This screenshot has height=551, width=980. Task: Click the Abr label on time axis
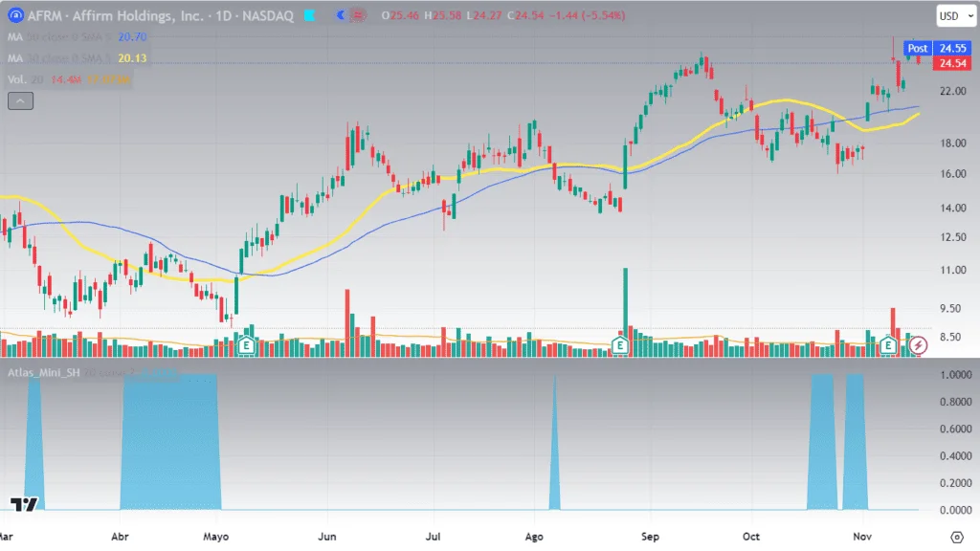[x=120, y=537]
